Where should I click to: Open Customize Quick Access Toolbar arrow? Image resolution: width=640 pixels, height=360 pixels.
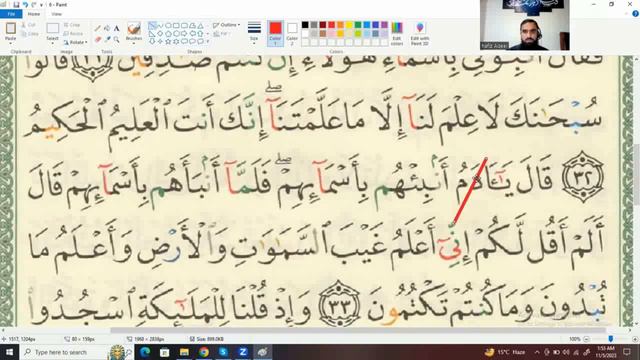coord(42,4)
